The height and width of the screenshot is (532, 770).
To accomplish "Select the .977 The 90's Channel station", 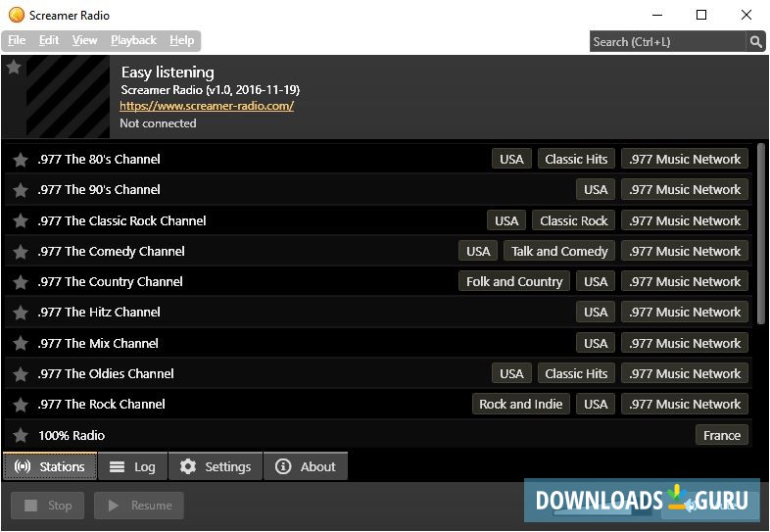I will point(378,190).
